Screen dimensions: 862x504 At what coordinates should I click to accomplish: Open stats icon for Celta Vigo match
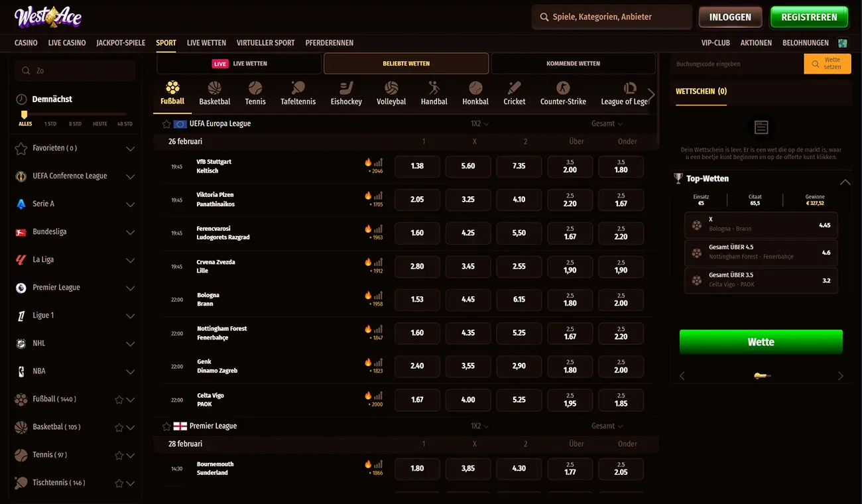[x=378, y=396]
